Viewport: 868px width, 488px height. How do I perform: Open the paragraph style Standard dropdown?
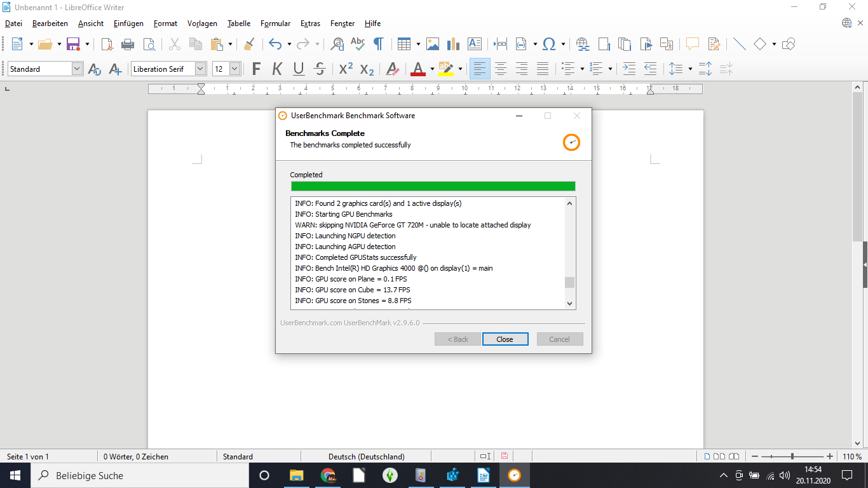(x=77, y=69)
